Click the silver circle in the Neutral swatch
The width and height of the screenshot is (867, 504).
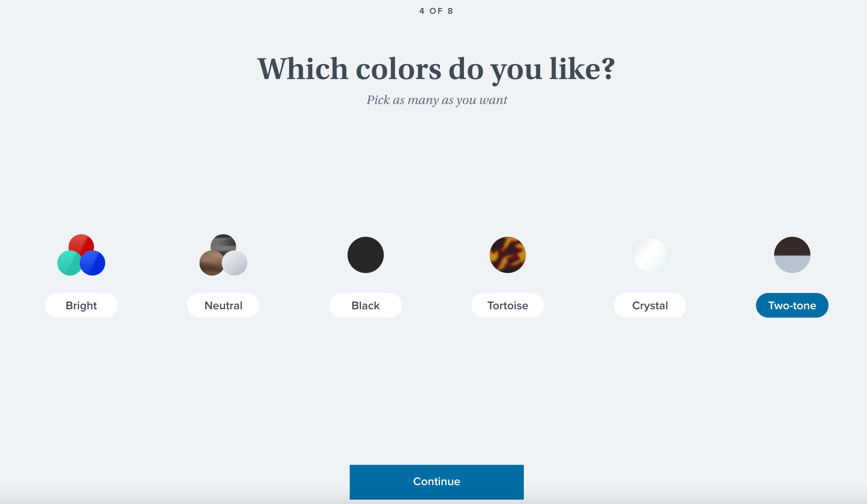click(x=235, y=263)
